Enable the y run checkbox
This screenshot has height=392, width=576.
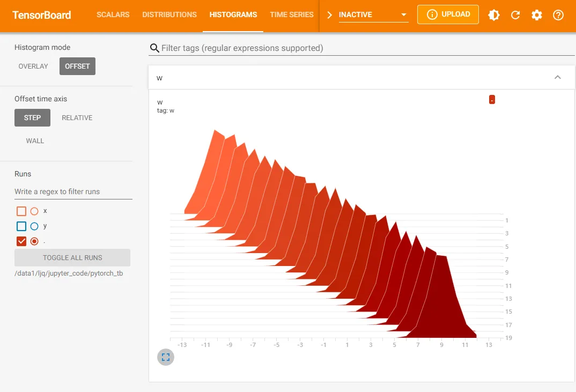21,226
